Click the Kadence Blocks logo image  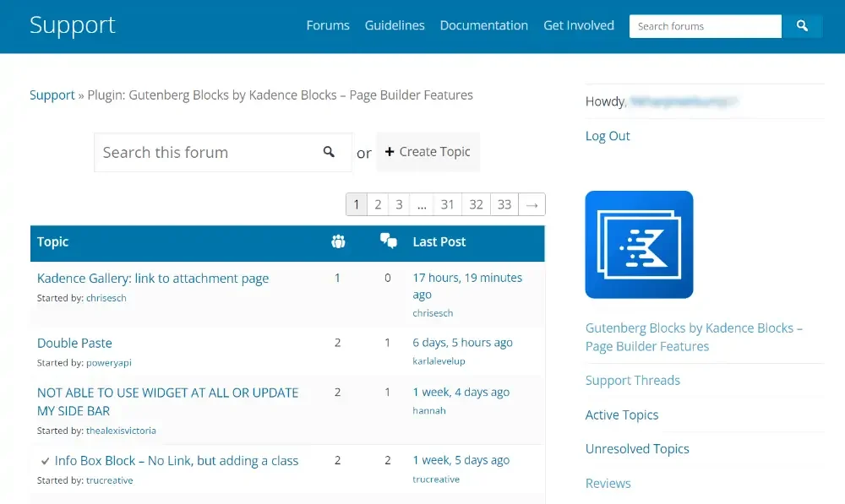[x=639, y=244]
